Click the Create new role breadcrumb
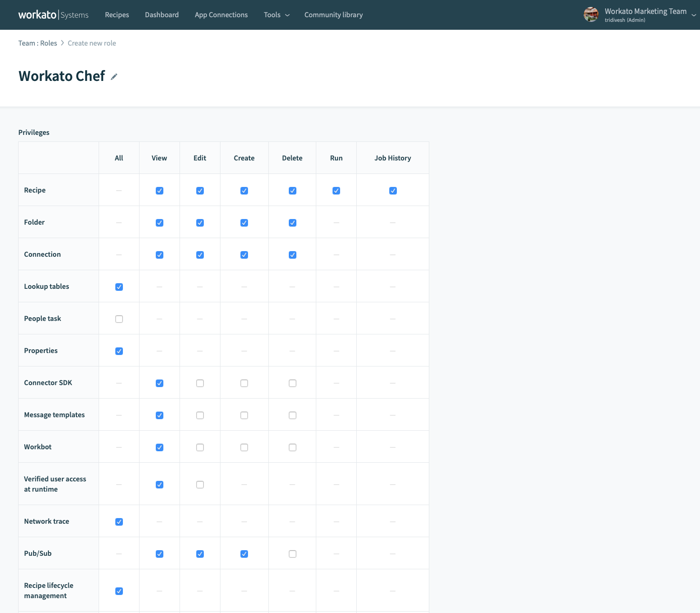 tap(92, 43)
